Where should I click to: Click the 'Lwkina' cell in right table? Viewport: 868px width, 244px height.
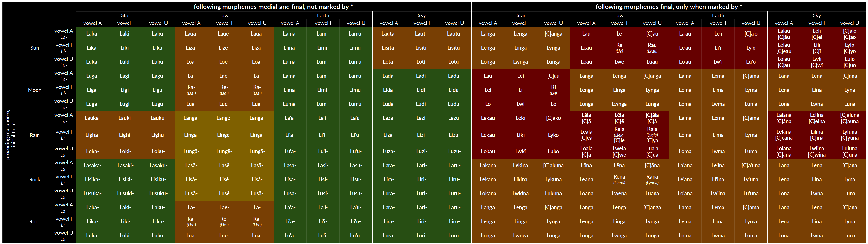pyautogui.click(x=521, y=193)
